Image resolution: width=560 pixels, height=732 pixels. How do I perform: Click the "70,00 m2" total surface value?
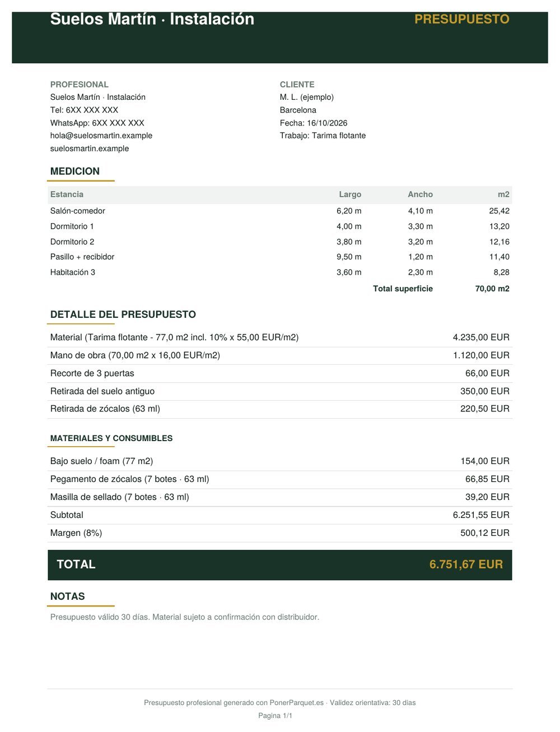pyautogui.click(x=492, y=289)
